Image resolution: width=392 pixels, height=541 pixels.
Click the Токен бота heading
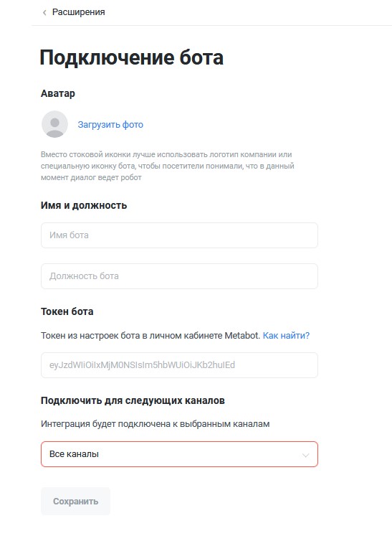[67, 311]
